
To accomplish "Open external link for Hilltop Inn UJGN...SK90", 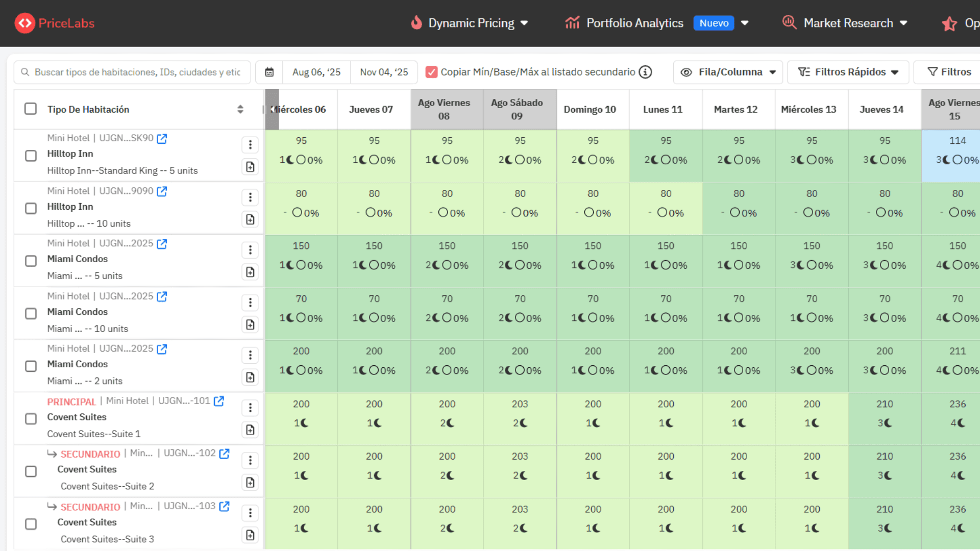I will pyautogui.click(x=162, y=138).
